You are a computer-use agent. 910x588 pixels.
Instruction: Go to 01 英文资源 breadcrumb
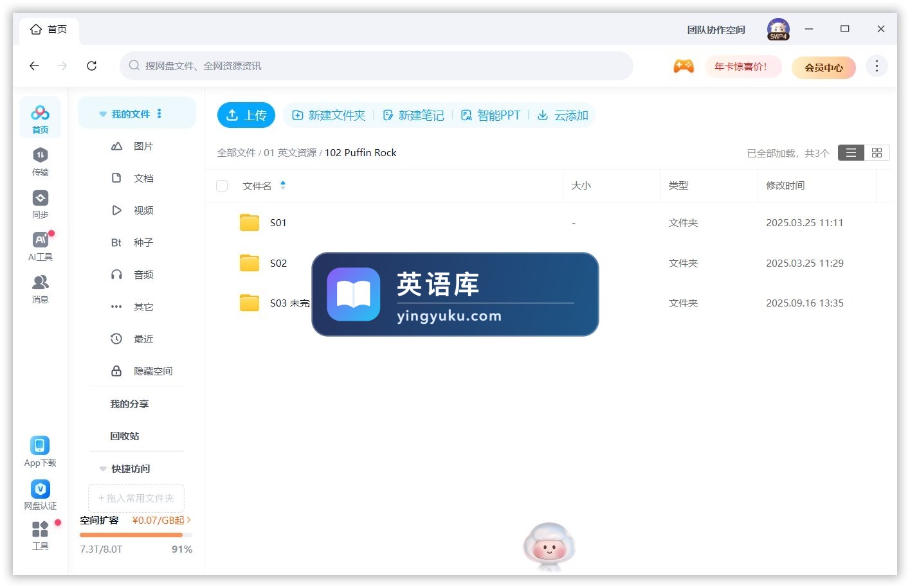289,152
